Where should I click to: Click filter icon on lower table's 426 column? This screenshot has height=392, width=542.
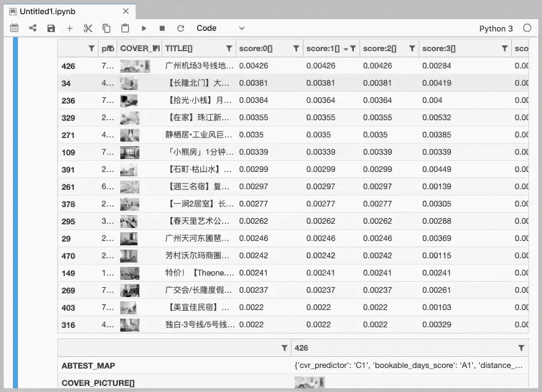pos(521,348)
